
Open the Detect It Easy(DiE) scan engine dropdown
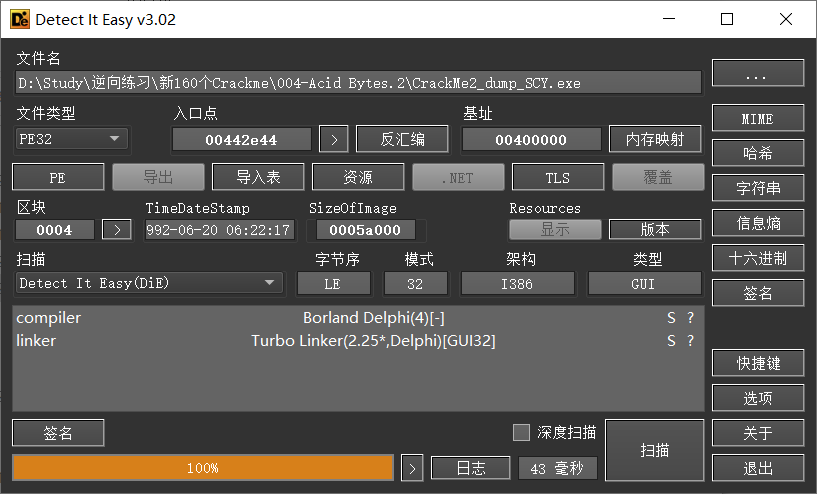[149, 283]
